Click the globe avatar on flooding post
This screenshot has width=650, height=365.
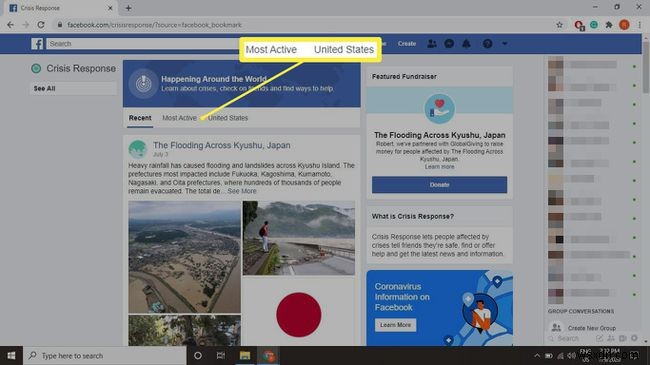tap(138, 149)
